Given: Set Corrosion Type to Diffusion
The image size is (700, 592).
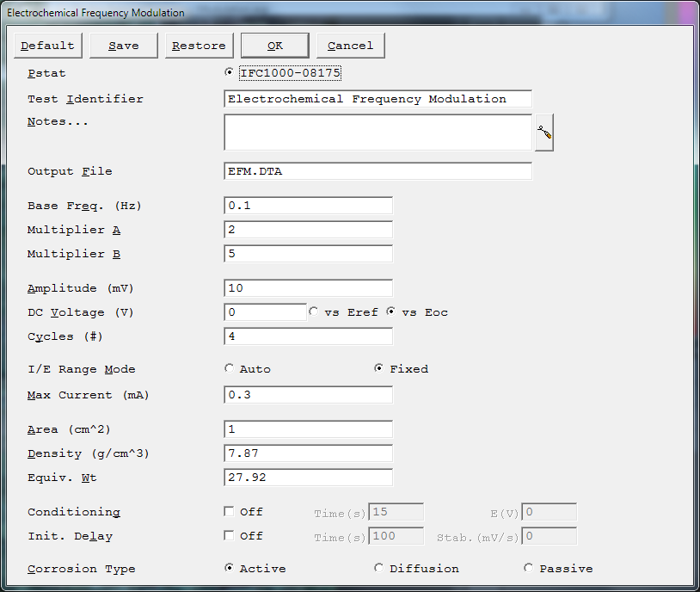Looking at the screenshot, I should pos(378,568).
